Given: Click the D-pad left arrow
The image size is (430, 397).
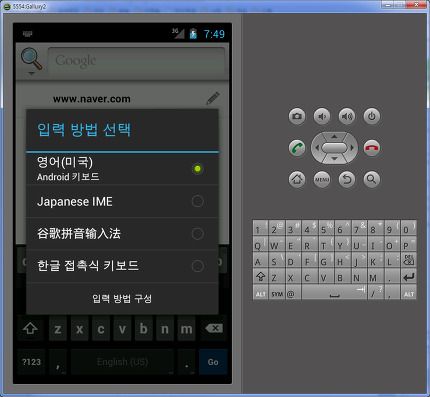Looking at the screenshot, I should (317, 148).
